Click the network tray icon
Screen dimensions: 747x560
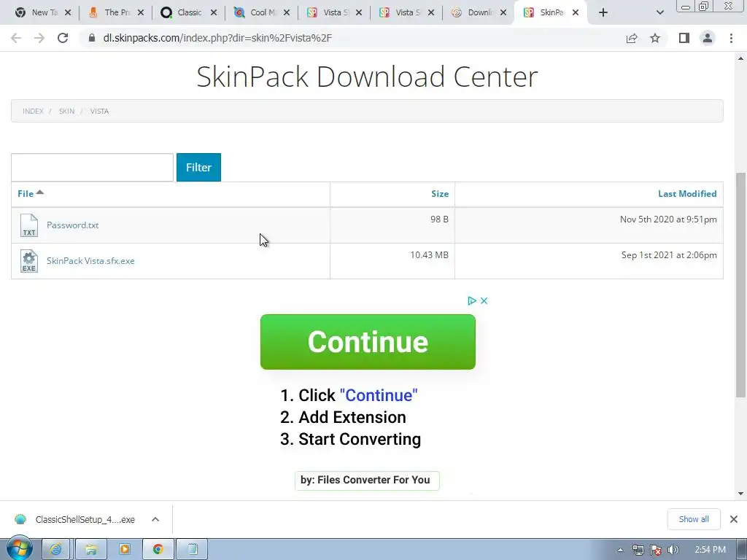point(638,550)
